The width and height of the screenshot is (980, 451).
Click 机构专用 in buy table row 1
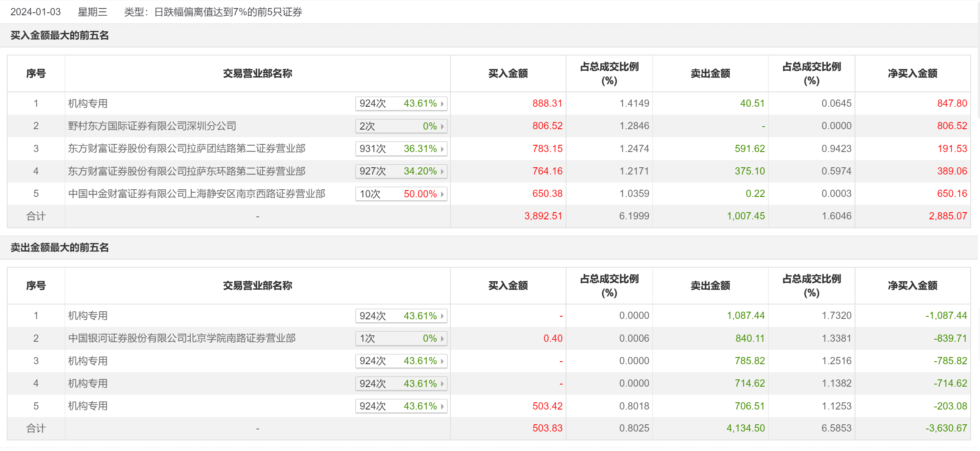coord(88,104)
